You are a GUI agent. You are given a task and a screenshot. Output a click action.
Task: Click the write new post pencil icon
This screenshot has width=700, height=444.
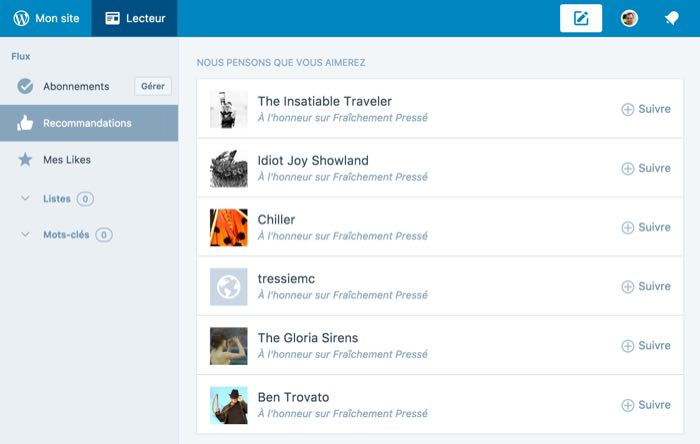[581, 18]
